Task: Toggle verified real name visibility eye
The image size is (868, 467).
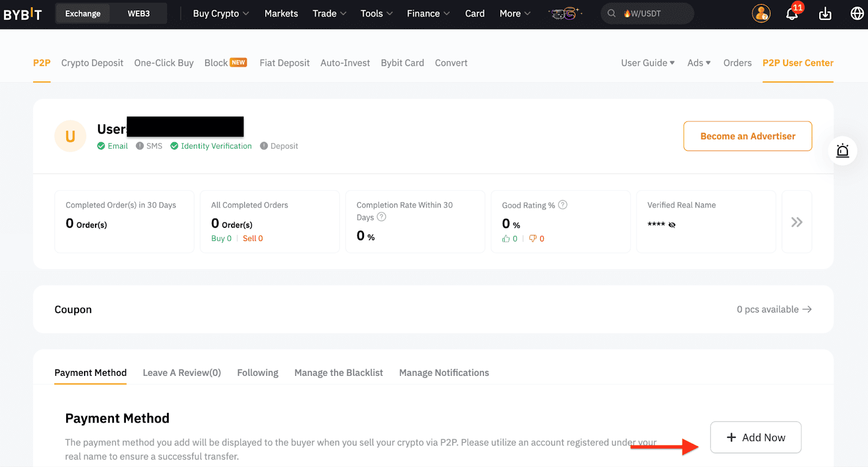Action: tap(672, 225)
